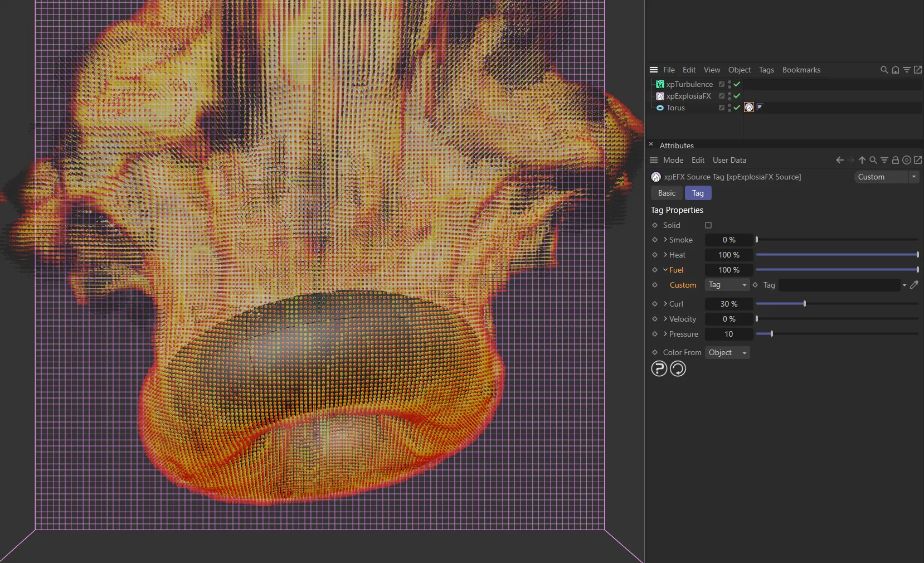Toggle the green enable checkmark on xpExplosiaFX
Screen dimensions: 924x563
point(736,96)
